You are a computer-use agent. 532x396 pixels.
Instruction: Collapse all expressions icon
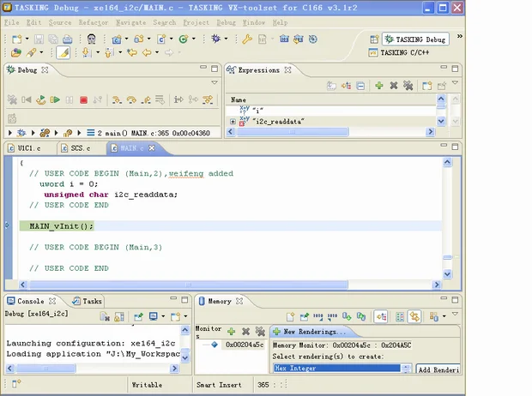(360, 86)
